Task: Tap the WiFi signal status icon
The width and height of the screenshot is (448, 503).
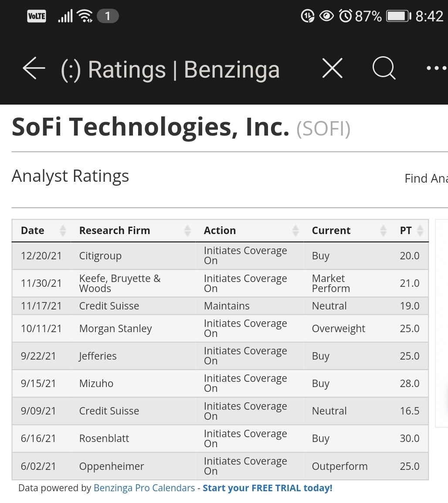Action: pyautogui.click(x=85, y=16)
